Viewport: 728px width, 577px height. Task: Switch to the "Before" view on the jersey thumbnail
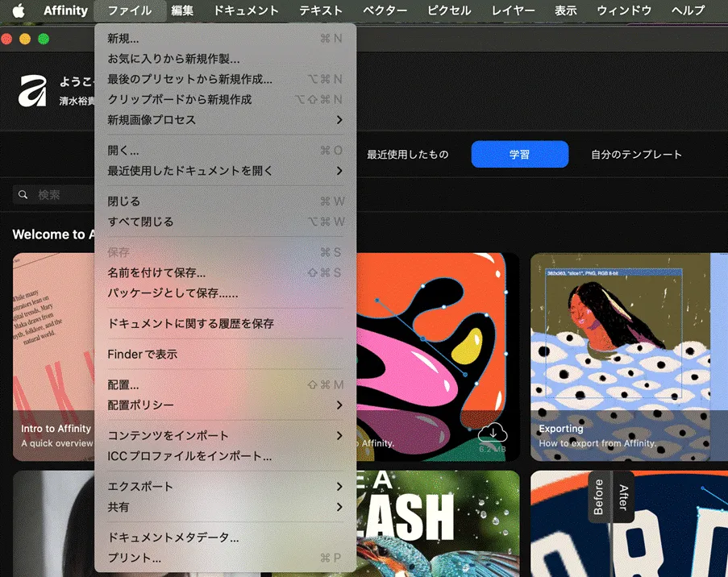point(599,497)
